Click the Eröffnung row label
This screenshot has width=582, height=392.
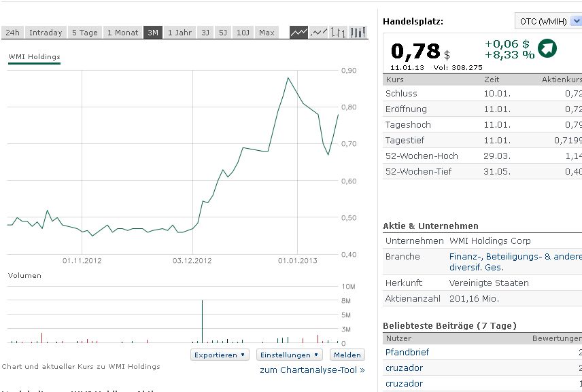[x=406, y=109]
